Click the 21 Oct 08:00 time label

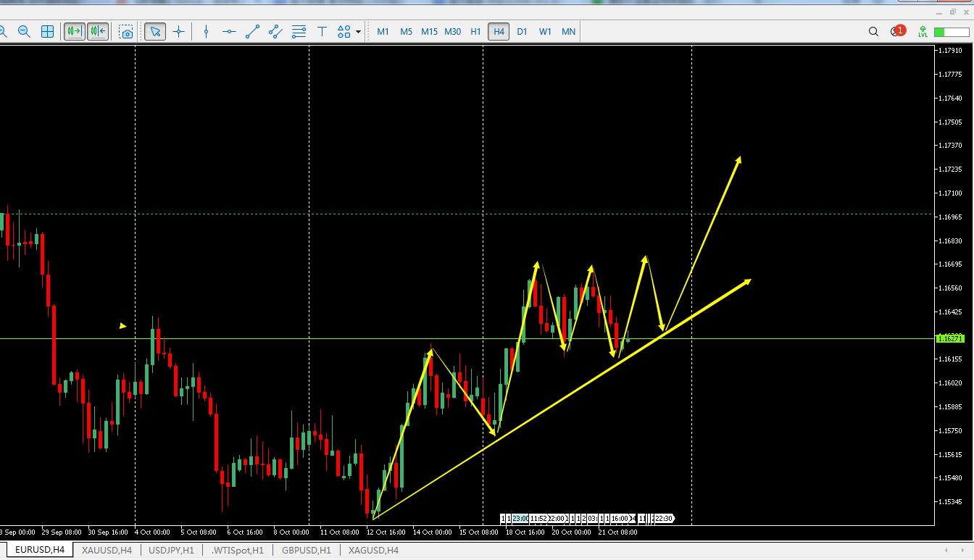pyautogui.click(x=617, y=532)
